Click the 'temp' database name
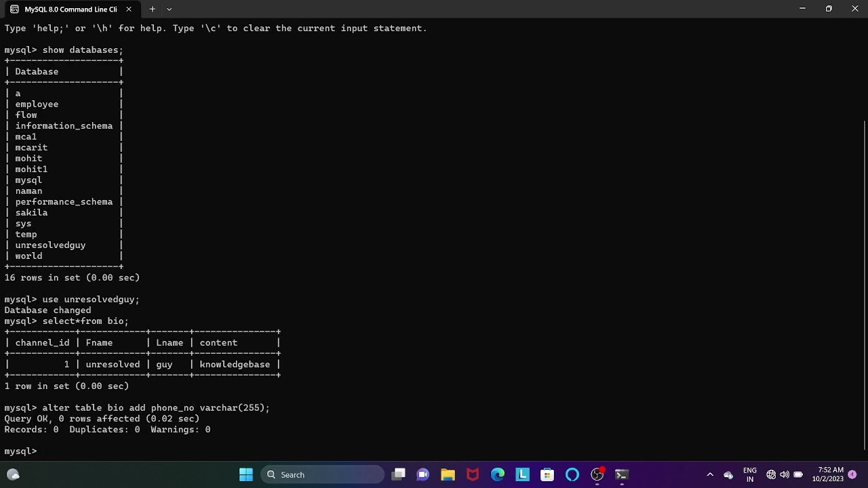The image size is (868, 488). click(26, 235)
